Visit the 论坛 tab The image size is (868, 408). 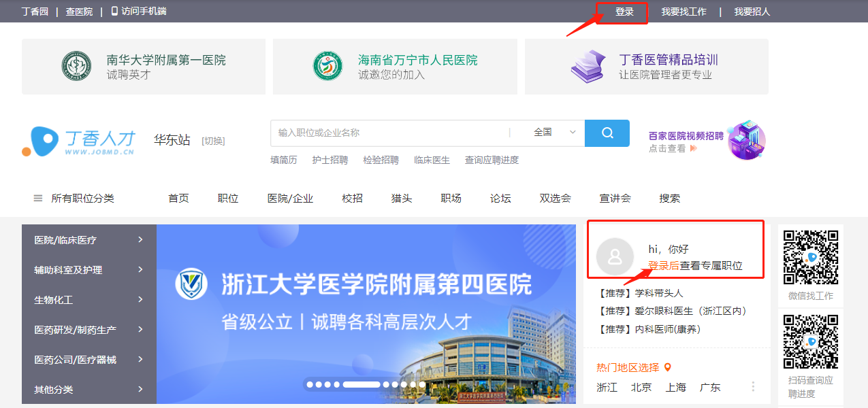coord(500,199)
